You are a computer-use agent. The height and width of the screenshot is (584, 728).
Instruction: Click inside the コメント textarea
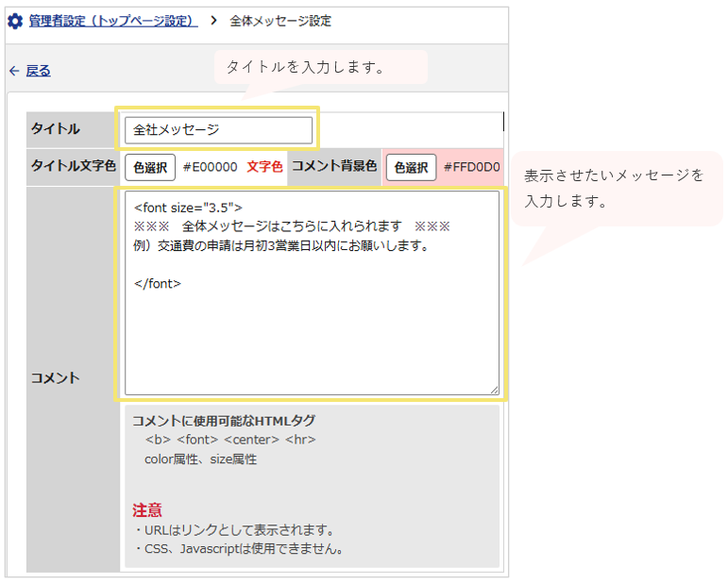click(x=312, y=293)
